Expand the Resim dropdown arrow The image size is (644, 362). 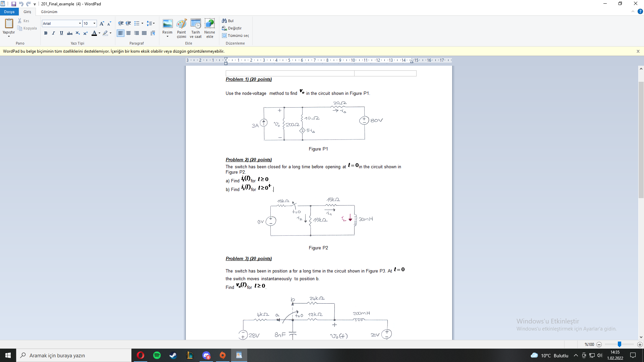[x=167, y=36]
